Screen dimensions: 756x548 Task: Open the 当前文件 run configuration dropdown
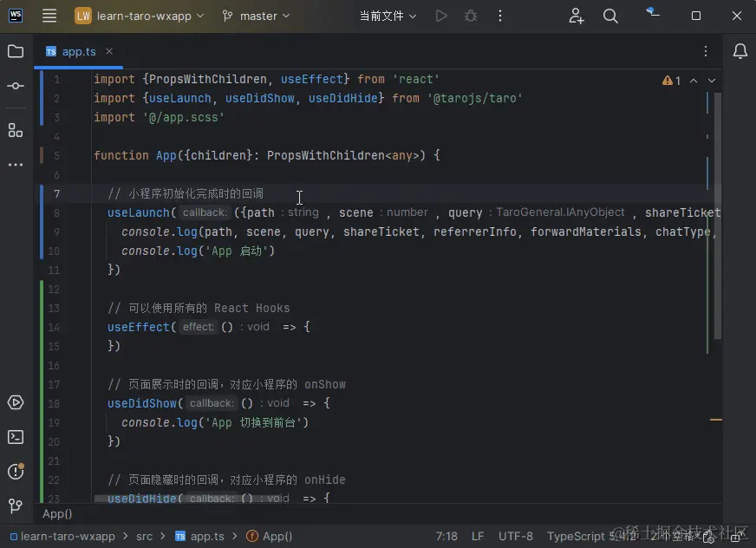388,16
